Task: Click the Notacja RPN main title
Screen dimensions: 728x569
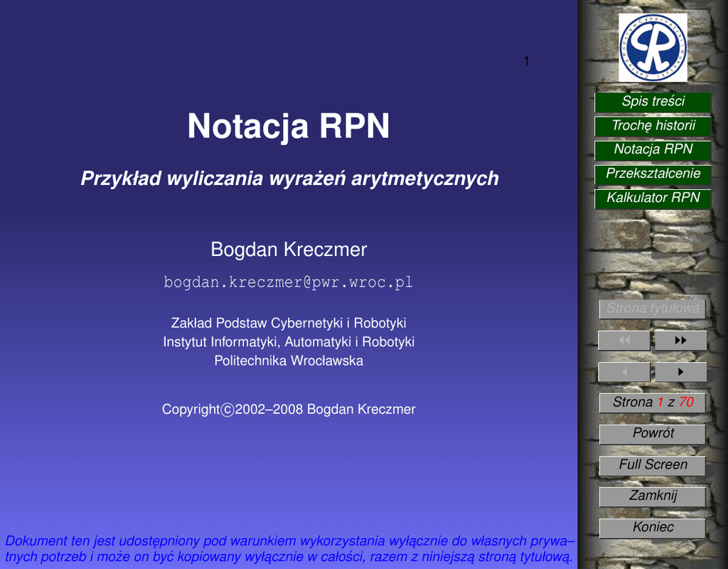Action: click(x=288, y=127)
